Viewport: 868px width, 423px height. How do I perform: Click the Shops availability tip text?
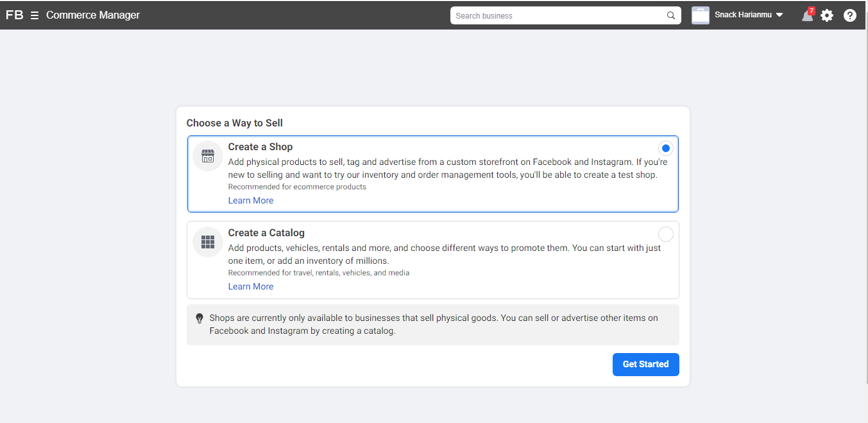click(x=434, y=325)
